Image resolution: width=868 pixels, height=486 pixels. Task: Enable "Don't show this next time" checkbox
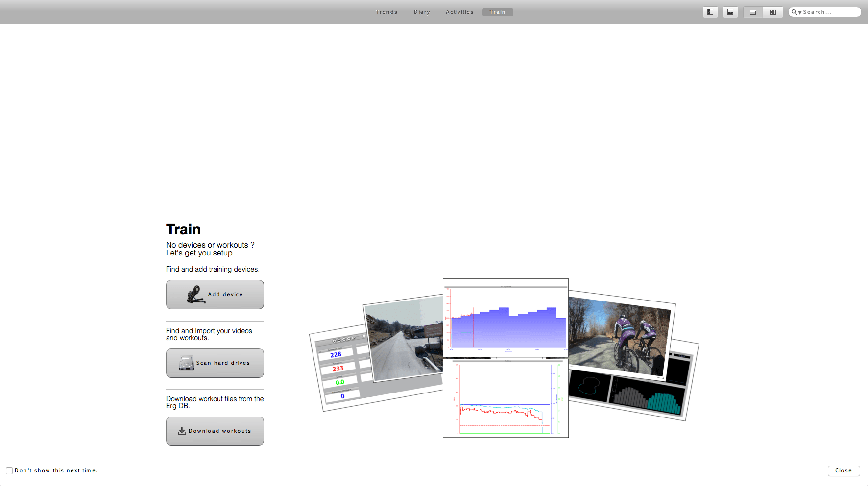[9, 471]
